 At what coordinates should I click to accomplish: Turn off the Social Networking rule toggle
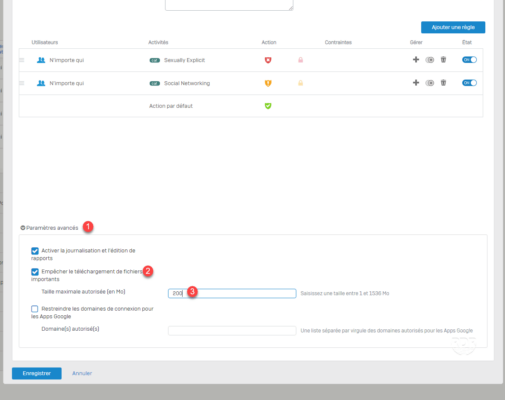[469, 83]
